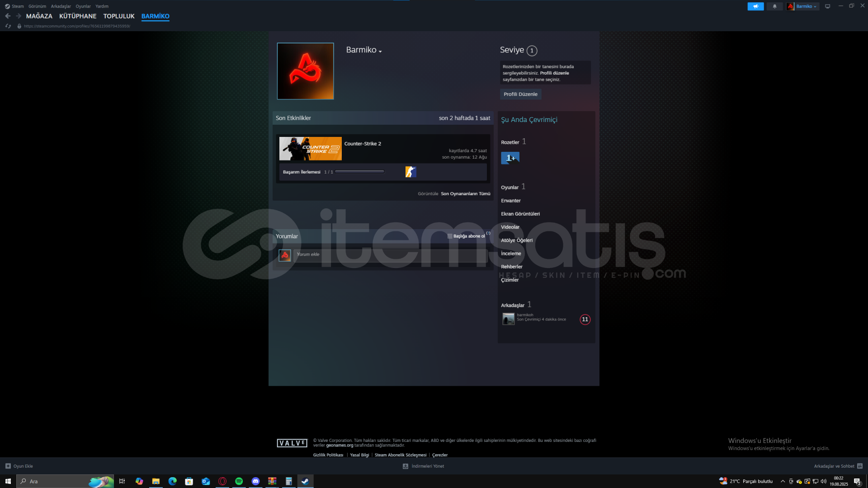Open the 1+ years of service badge
The width and height of the screenshot is (868, 488).
pyautogui.click(x=510, y=158)
